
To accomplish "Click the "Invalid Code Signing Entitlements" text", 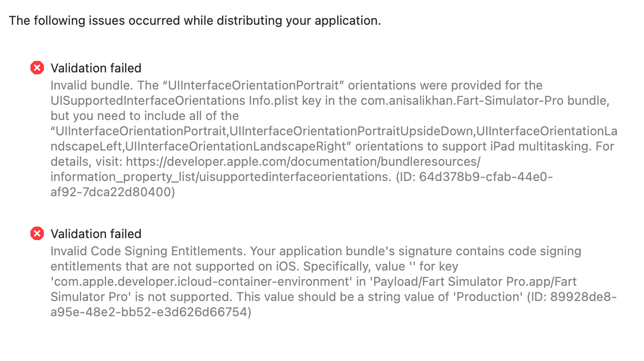I will point(148,251).
